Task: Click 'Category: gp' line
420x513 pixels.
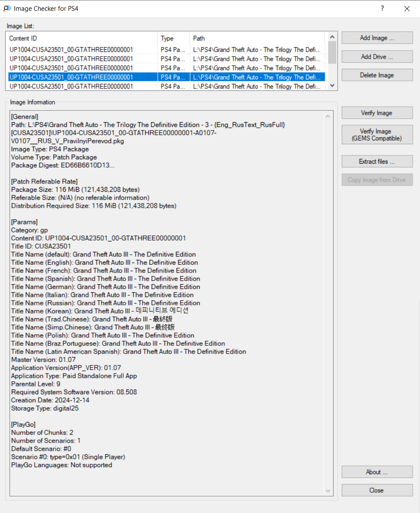Action: (x=29, y=230)
